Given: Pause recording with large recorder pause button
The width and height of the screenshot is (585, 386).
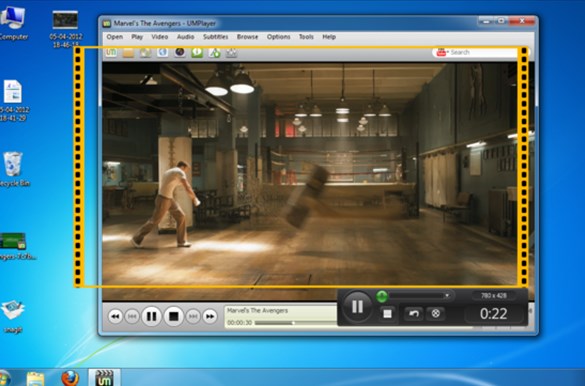Looking at the screenshot, I should point(357,307).
